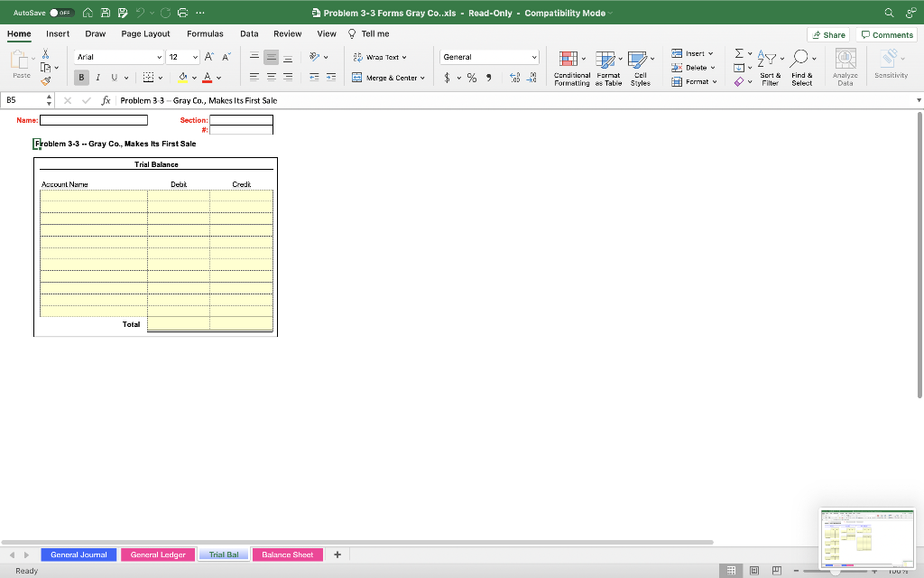Viewport: 924px width, 578px height.
Task: Click increase decimal icon
Action: pyautogui.click(x=514, y=78)
